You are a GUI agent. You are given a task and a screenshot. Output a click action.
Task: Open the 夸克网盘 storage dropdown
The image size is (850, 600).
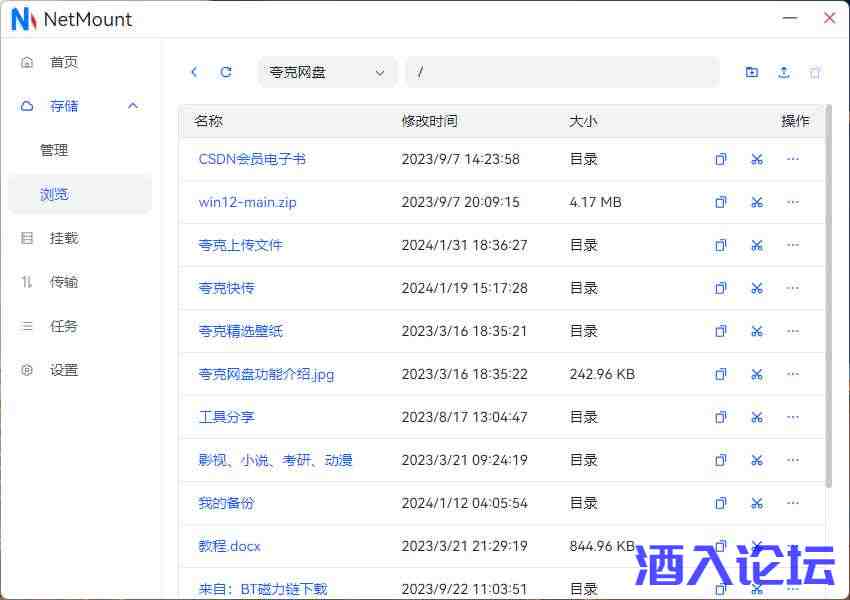point(327,72)
